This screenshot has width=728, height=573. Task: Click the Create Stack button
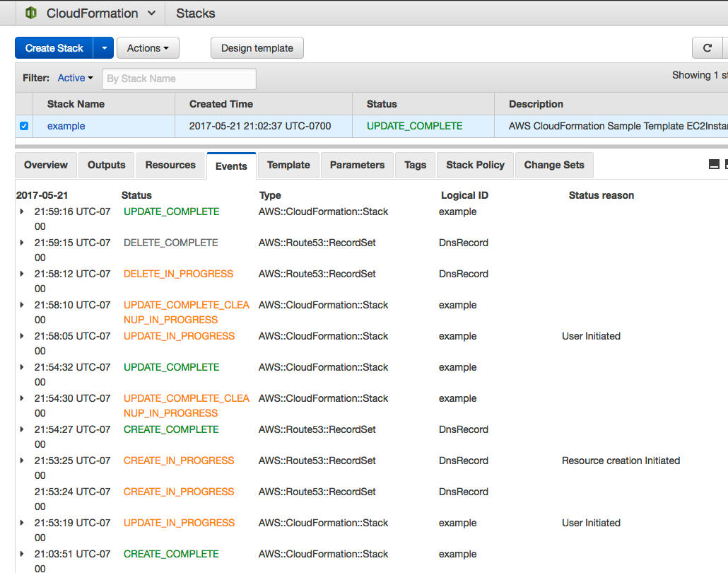[54, 48]
